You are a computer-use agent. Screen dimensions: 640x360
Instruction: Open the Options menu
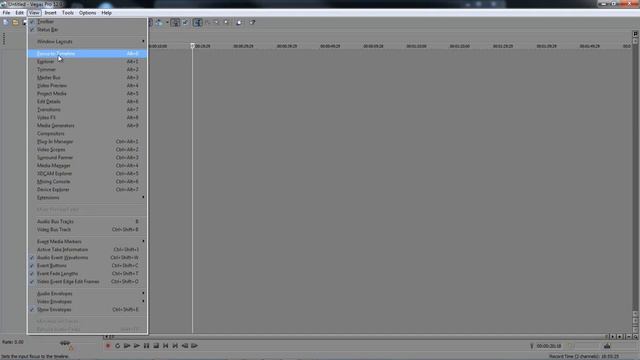87,13
